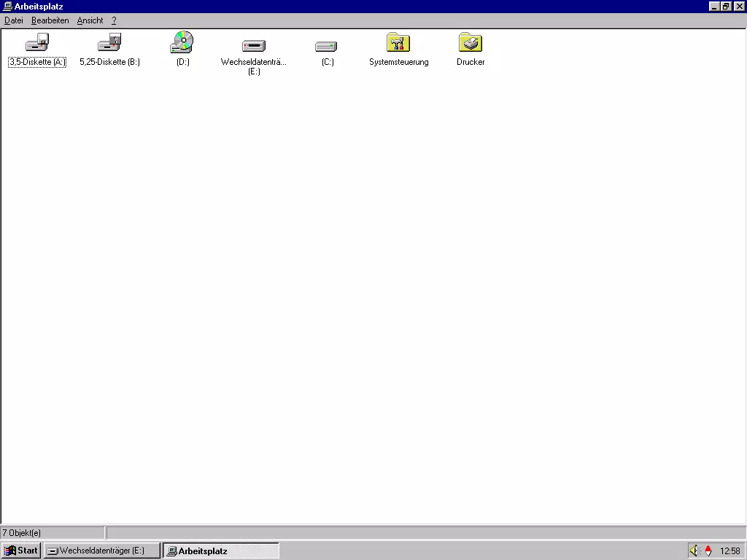The image size is (747, 560).
Task: Close the Arbeitsplatz window
Action: [739, 6]
